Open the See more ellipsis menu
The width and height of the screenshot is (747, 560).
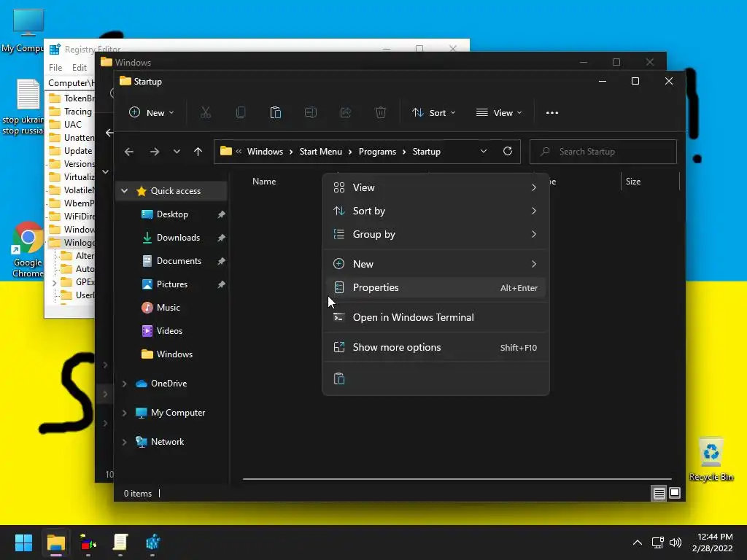pos(552,113)
